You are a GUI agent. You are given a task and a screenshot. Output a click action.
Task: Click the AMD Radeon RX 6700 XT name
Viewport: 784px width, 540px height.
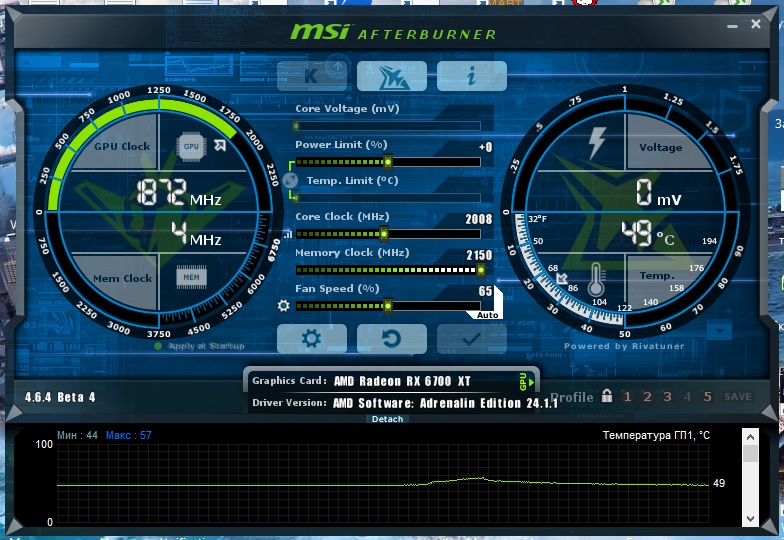pyautogui.click(x=402, y=381)
